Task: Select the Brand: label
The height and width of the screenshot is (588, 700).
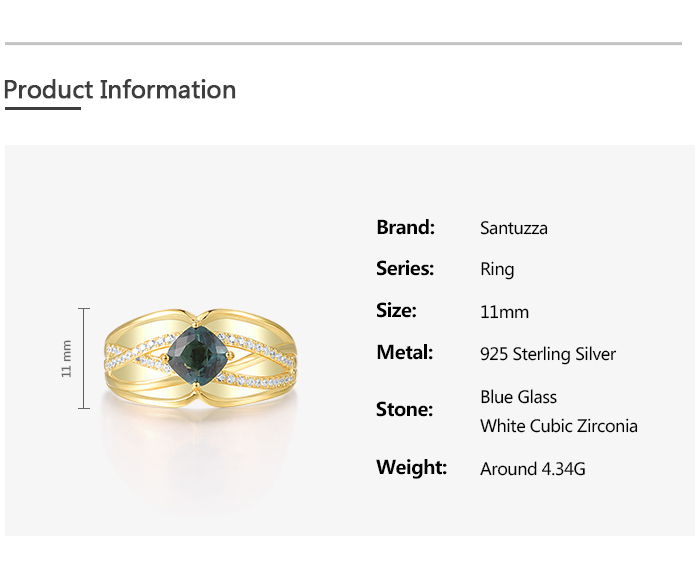Action: [405, 227]
